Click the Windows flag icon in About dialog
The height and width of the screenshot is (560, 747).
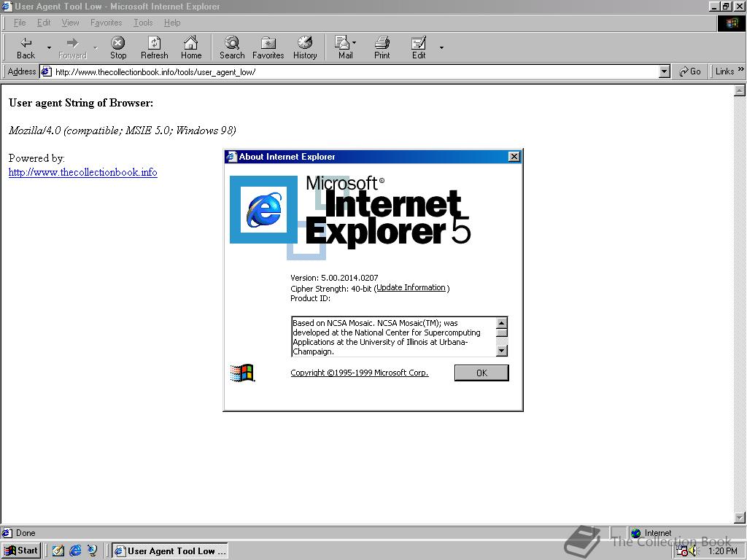[x=242, y=373]
